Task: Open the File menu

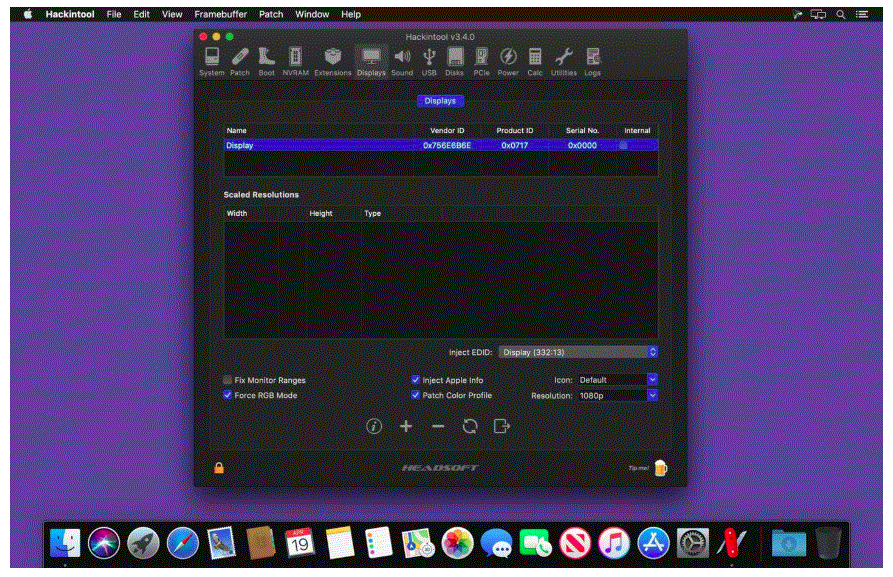Action: coord(114,14)
